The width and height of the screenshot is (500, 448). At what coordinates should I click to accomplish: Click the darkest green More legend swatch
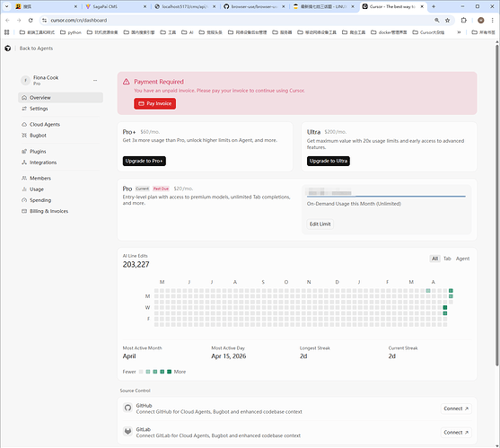click(x=170, y=372)
